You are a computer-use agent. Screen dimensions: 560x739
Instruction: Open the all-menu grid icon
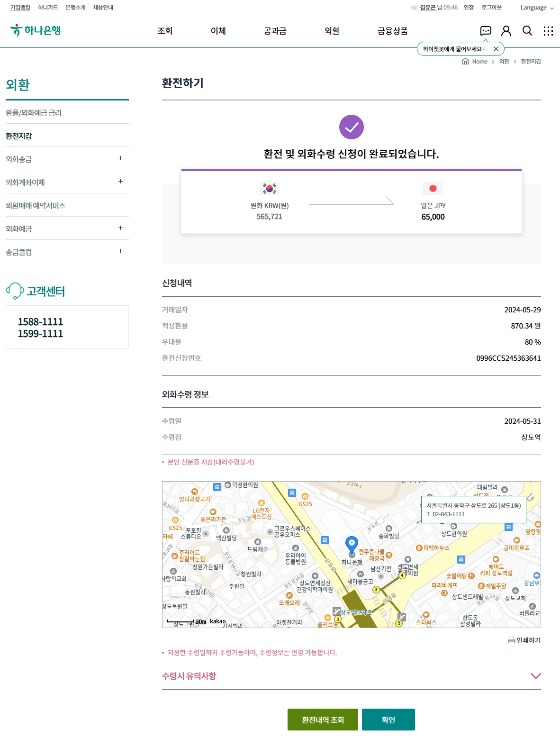coord(548,31)
